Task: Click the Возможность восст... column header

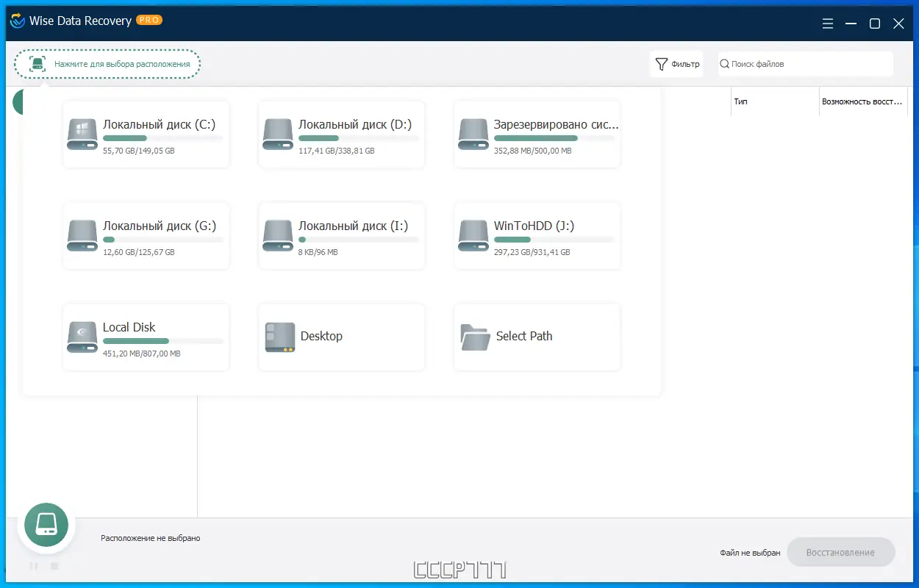Action: (863, 101)
